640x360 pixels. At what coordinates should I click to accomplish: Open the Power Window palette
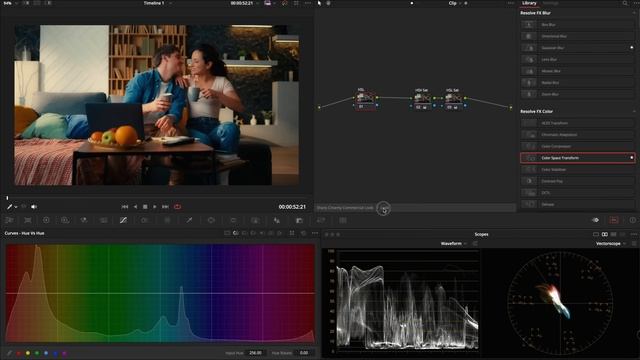211,220
